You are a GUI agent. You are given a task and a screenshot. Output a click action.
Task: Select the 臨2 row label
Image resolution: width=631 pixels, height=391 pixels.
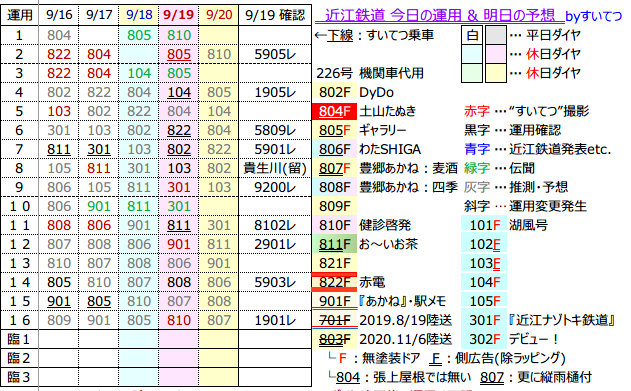point(19,358)
